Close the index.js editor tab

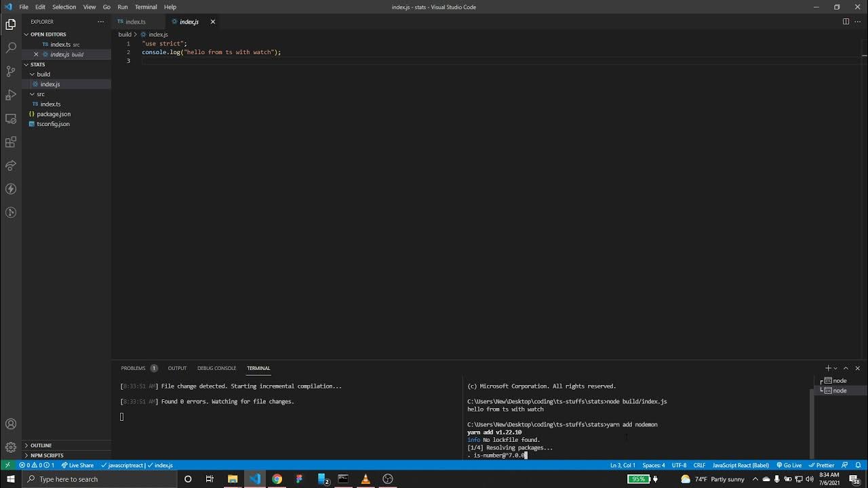[212, 22]
